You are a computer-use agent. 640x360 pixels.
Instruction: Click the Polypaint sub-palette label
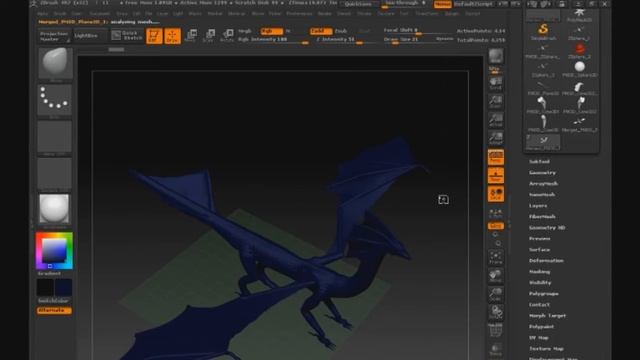coord(541,327)
